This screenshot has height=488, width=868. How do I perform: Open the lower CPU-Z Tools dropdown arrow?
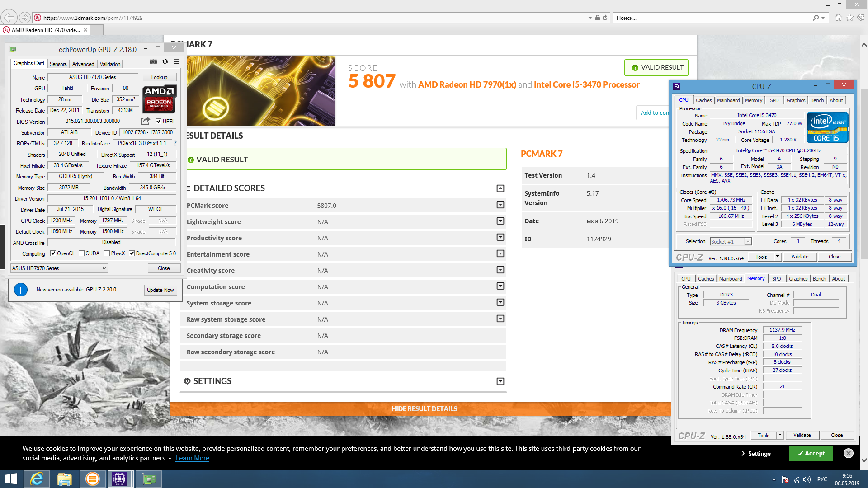click(780, 435)
